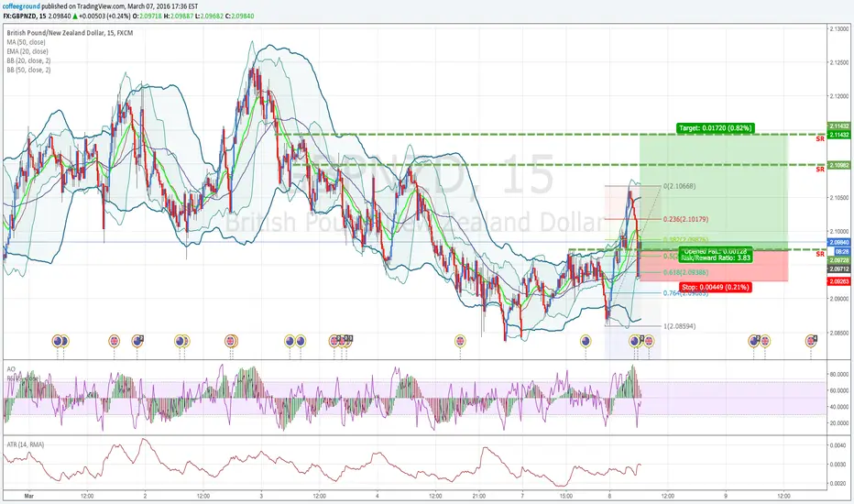Screen dimensions: 854x504
Task: Select the BB (20, close, 2) indicator label
Action: coord(29,60)
